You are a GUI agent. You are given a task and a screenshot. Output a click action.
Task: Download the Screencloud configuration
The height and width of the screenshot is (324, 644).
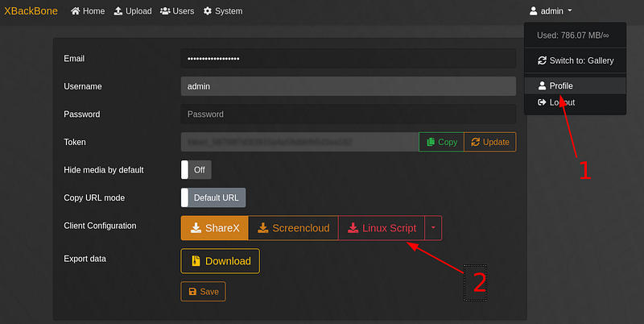pos(293,228)
